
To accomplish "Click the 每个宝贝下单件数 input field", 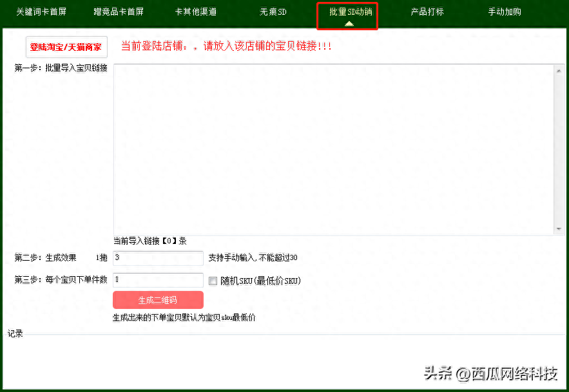I will point(158,280).
